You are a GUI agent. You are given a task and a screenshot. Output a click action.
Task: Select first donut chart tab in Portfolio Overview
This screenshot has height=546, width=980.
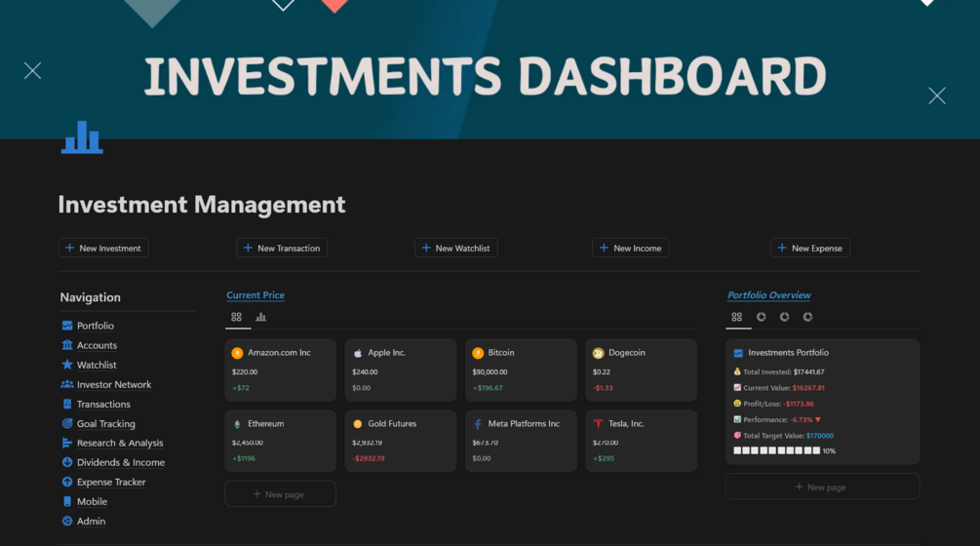click(762, 317)
